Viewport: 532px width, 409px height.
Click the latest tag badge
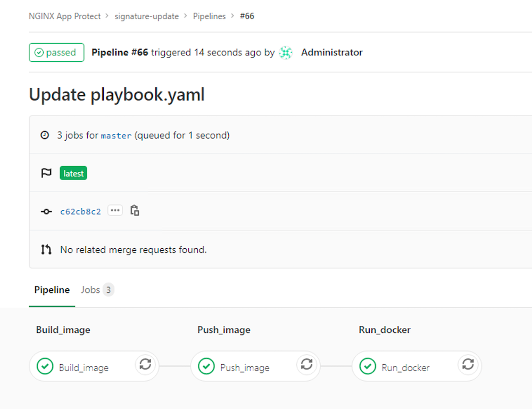pos(73,173)
